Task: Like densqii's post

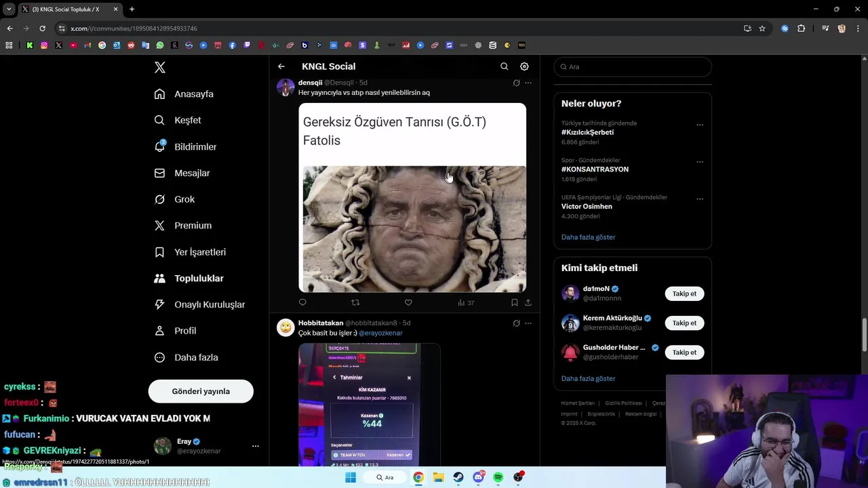Action: tap(408, 302)
